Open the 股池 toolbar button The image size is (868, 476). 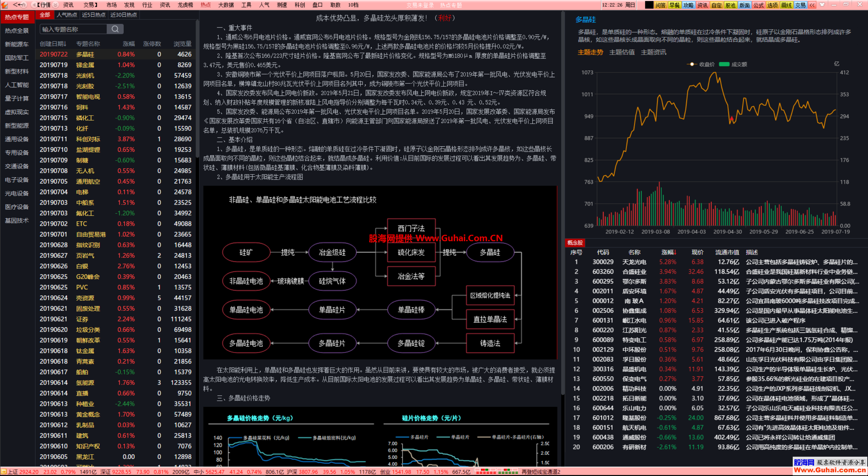pyautogui.click(x=730, y=5)
